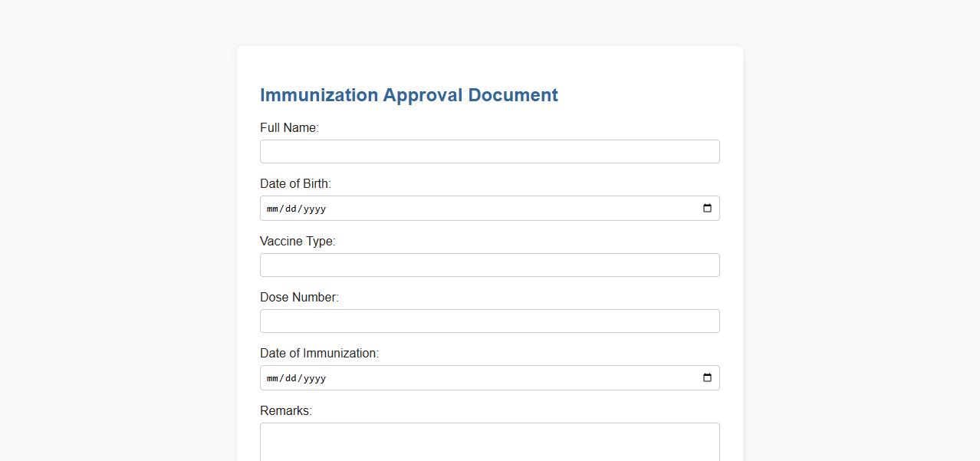
Task: Select the day segment of Date of Immunization
Action: [293, 378]
